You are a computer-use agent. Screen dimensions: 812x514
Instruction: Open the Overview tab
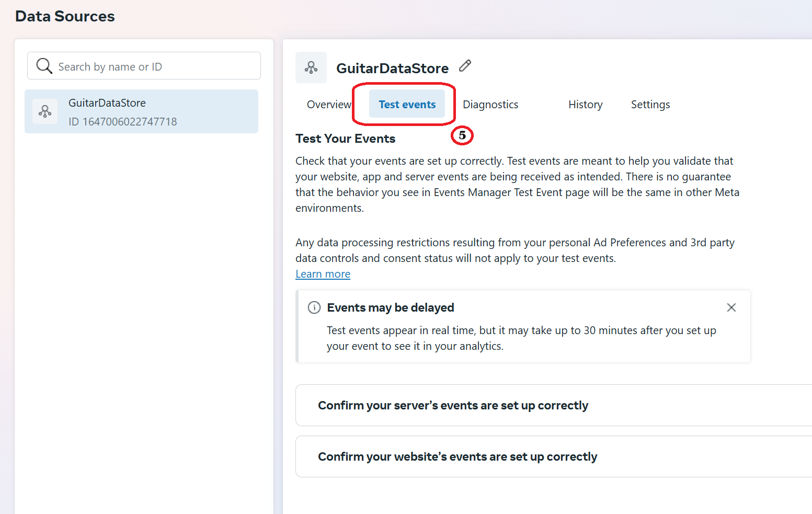coord(329,105)
